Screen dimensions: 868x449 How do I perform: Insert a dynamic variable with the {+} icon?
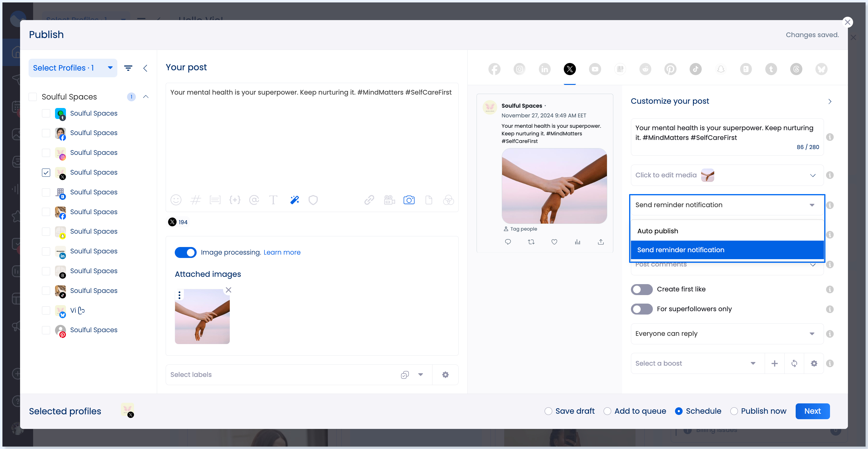(x=235, y=200)
